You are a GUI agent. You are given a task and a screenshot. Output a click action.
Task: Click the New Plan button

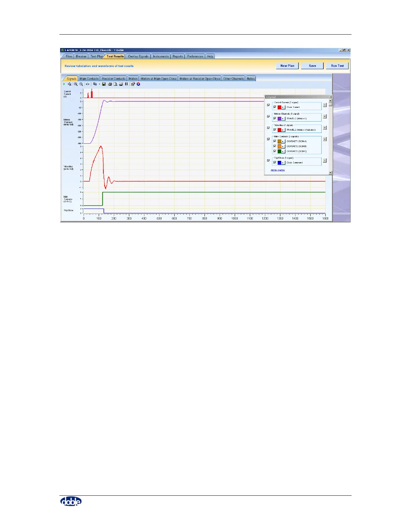pyautogui.click(x=287, y=66)
